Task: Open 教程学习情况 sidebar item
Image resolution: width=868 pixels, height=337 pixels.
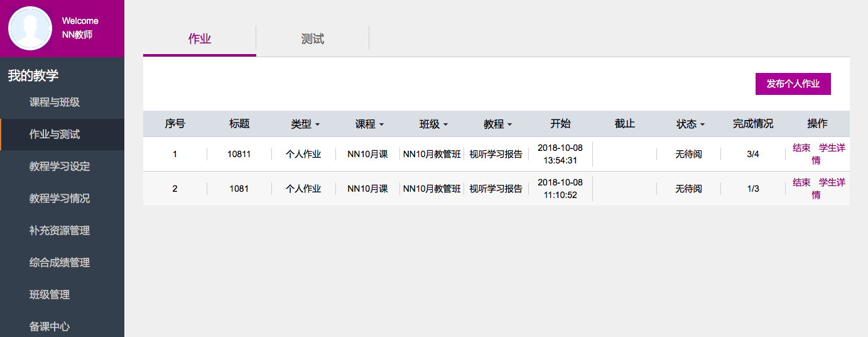Action: (x=60, y=199)
